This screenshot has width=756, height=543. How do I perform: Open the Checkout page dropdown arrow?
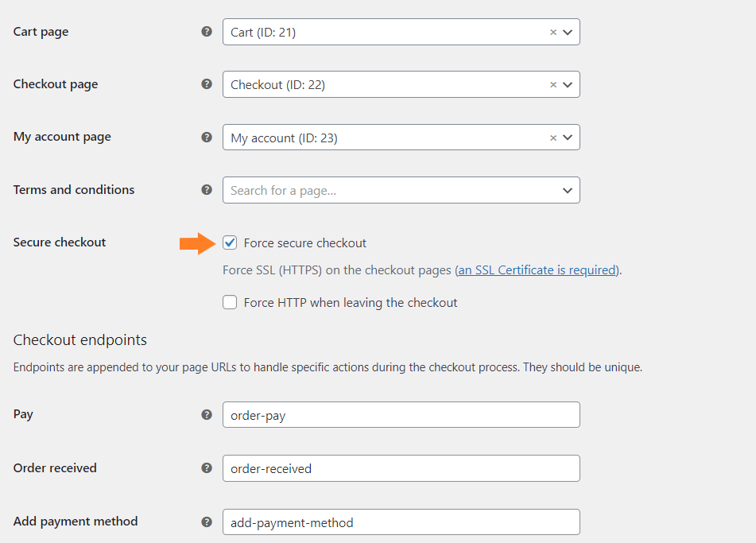(x=568, y=85)
